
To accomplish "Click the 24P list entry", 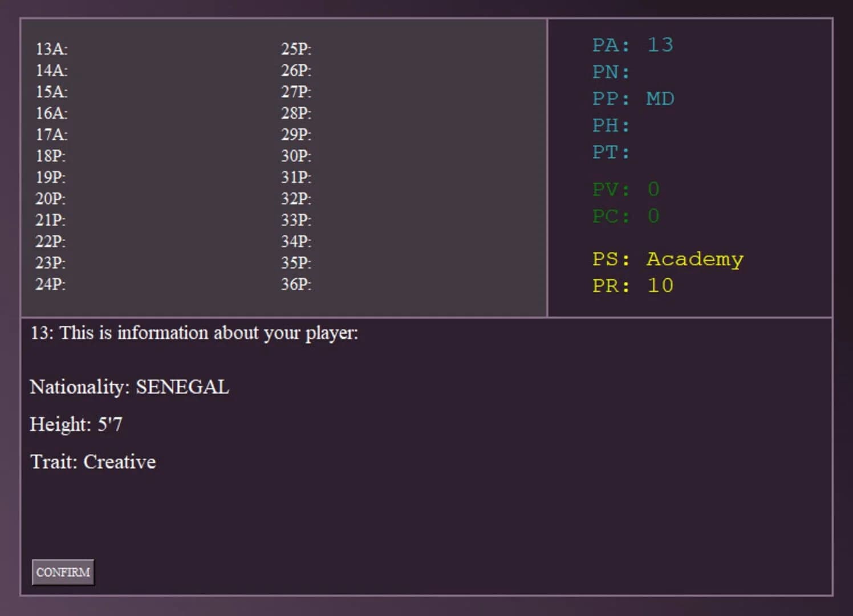I will pyautogui.click(x=50, y=284).
